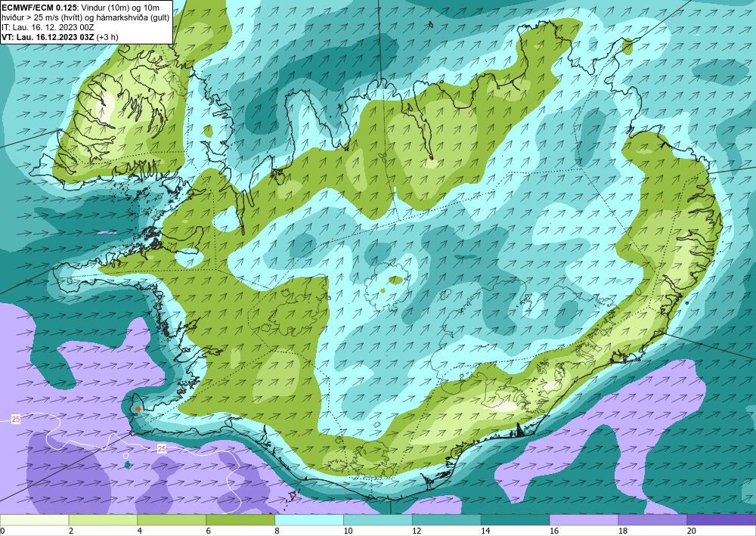The image size is (756, 536).
Task: Click the "25" contour label south of Reykjanes
Action: 162,449
